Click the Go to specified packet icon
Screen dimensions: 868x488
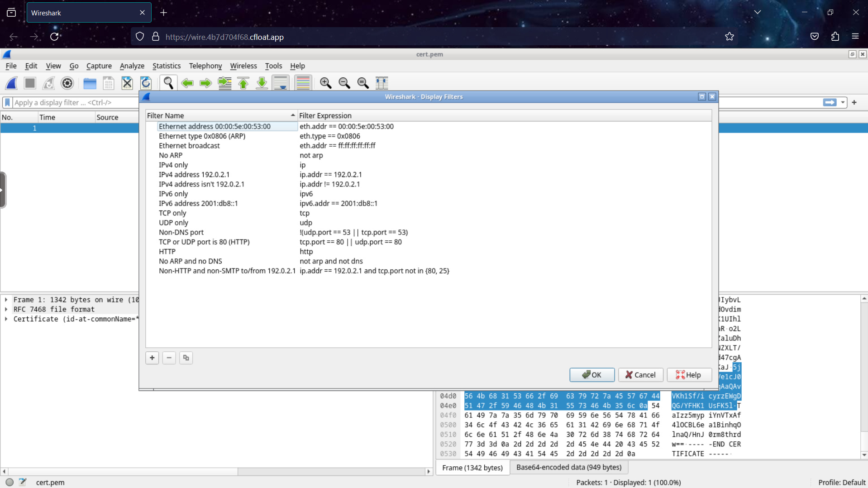(x=224, y=83)
